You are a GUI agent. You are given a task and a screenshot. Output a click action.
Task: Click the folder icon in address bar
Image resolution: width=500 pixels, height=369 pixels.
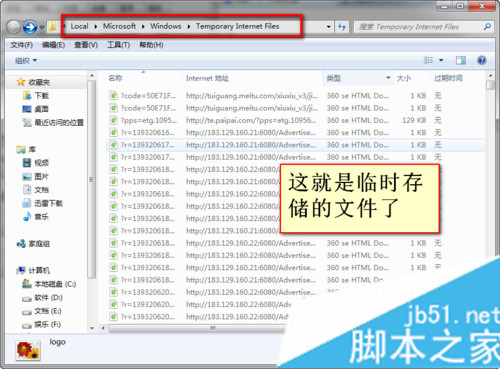(x=52, y=27)
